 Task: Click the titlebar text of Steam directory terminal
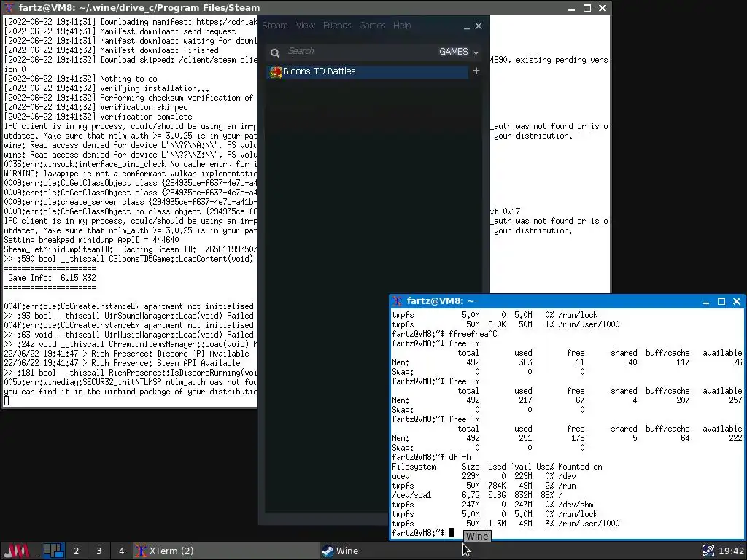tap(139, 7)
